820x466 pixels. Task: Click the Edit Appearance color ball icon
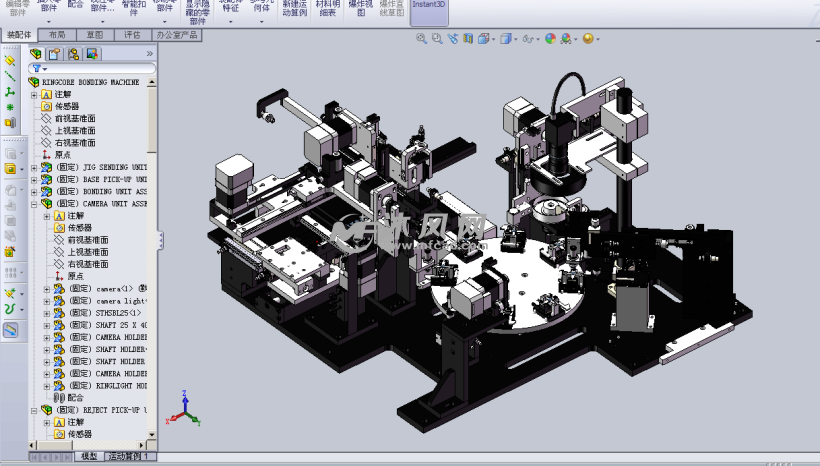550,39
